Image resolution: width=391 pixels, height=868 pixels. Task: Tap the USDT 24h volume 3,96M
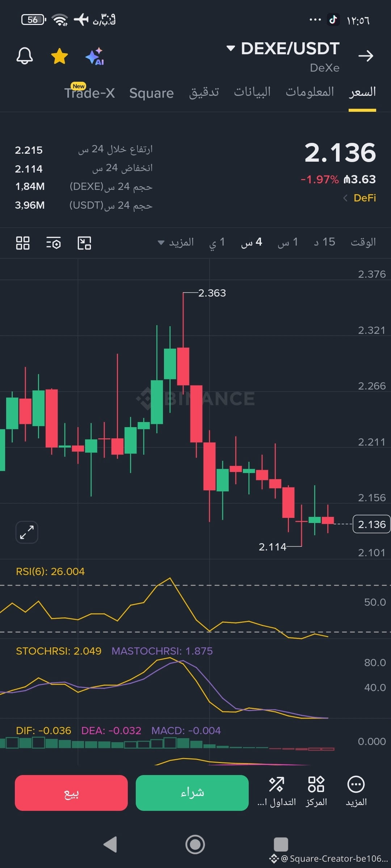point(30,205)
